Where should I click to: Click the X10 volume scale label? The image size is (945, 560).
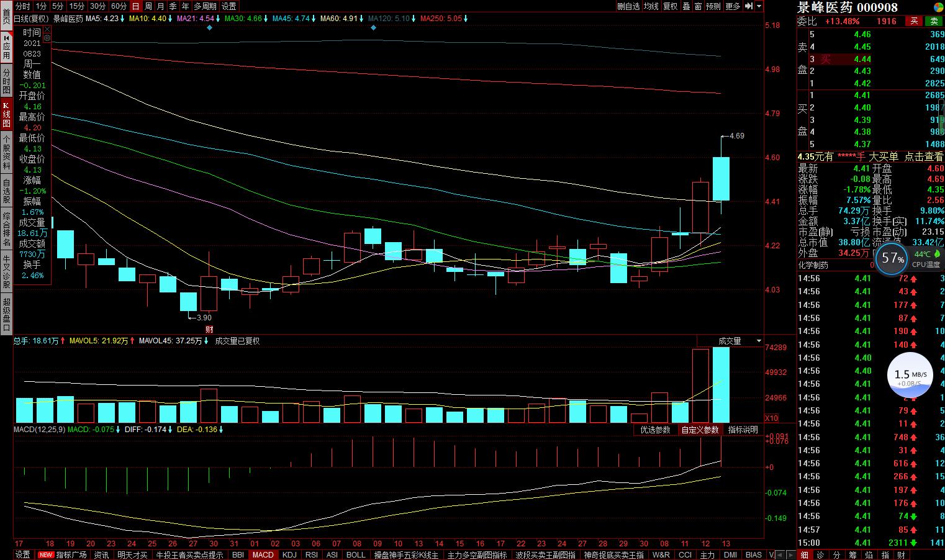(x=771, y=418)
